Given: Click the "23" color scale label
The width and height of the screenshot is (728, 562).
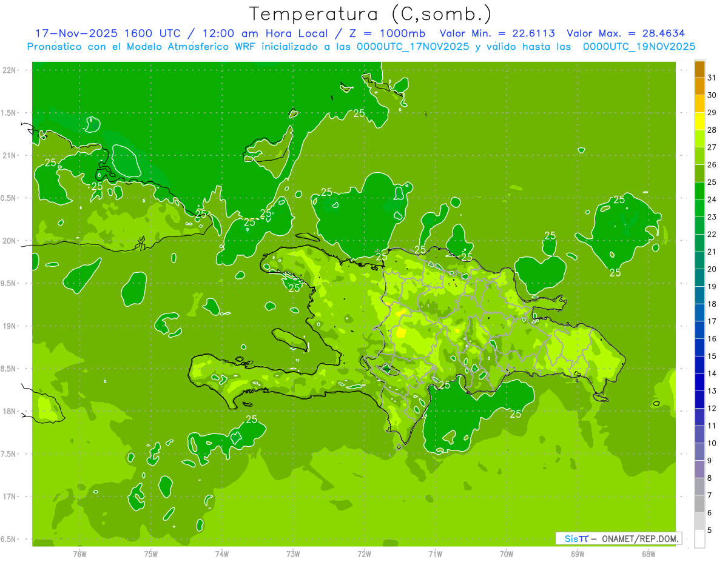Looking at the screenshot, I should point(712,217).
